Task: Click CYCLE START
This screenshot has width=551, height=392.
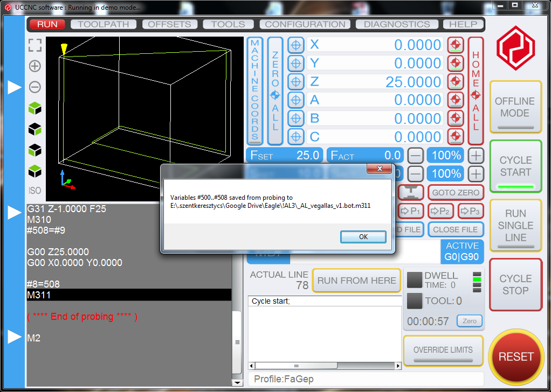Action: 515,166
